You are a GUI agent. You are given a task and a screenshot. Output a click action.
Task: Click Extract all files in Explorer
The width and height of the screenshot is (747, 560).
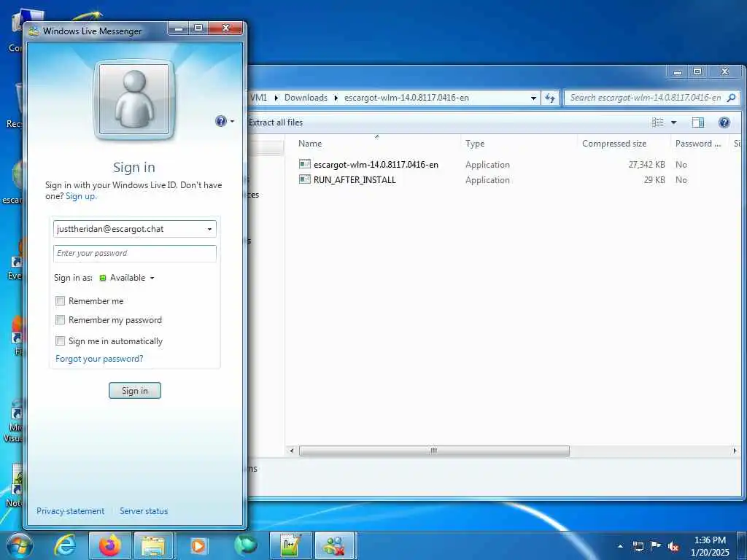click(276, 122)
